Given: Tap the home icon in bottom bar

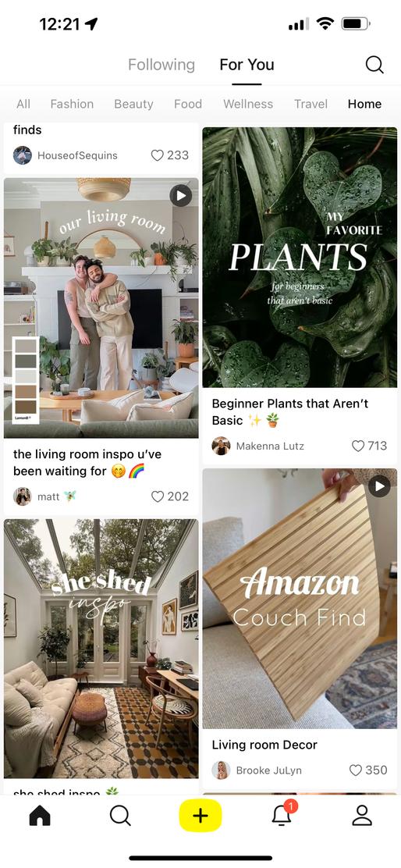Looking at the screenshot, I should click(x=39, y=815).
